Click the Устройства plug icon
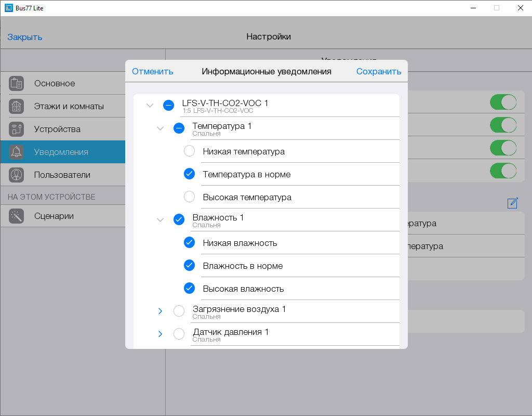The width and height of the screenshot is (532, 416). click(x=17, y=129)
